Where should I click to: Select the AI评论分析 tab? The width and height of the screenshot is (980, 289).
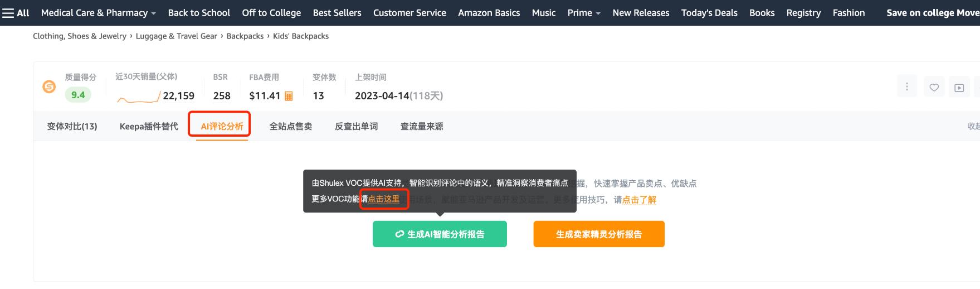(x=222, y=127)
